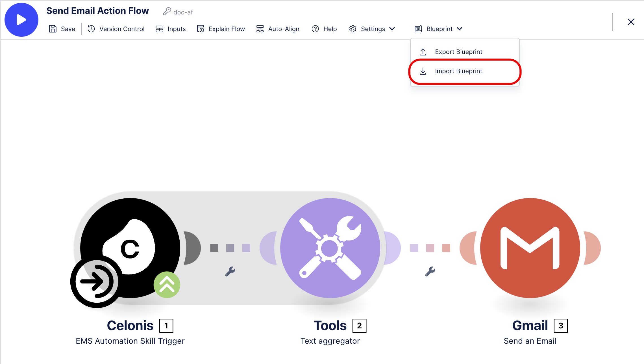Image resolution: width=644 pixels, height=364 pixels.
Task: Click the Celonis module grey output connector
Action: coord(192,248)
